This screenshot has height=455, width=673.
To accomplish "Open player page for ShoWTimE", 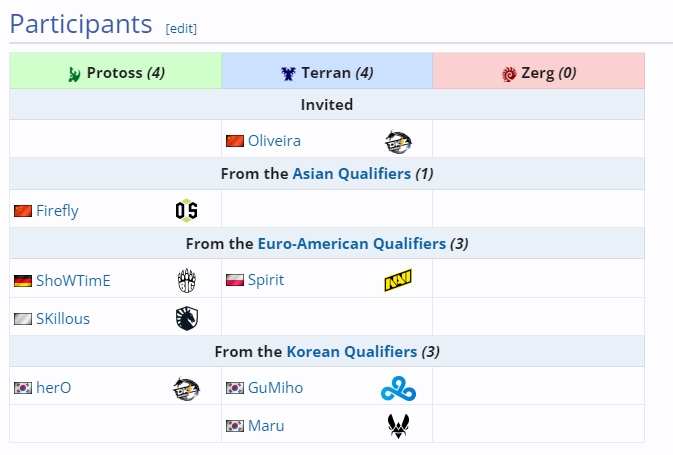I will 73,280.
